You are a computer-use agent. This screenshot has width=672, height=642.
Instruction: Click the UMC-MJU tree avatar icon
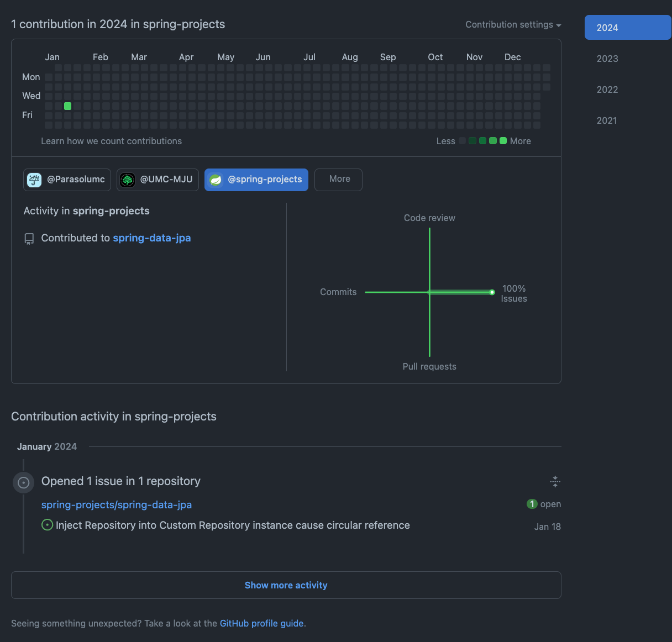(127, 180)
